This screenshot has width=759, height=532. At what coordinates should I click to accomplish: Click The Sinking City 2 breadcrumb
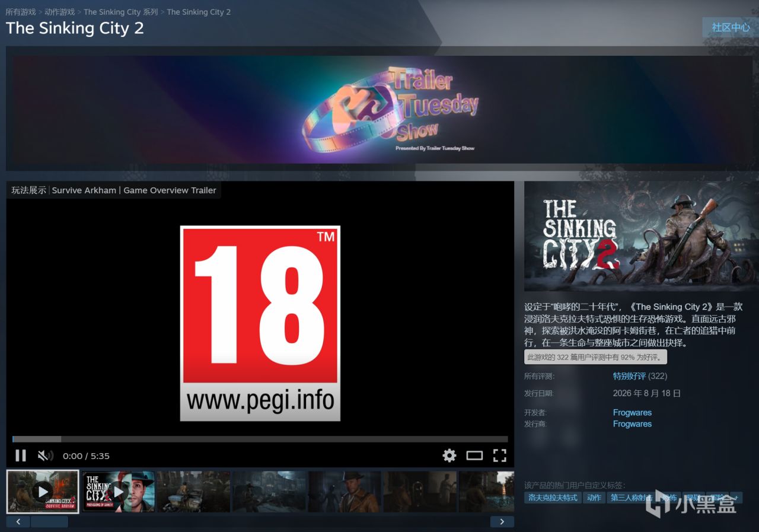click(199, 12)
